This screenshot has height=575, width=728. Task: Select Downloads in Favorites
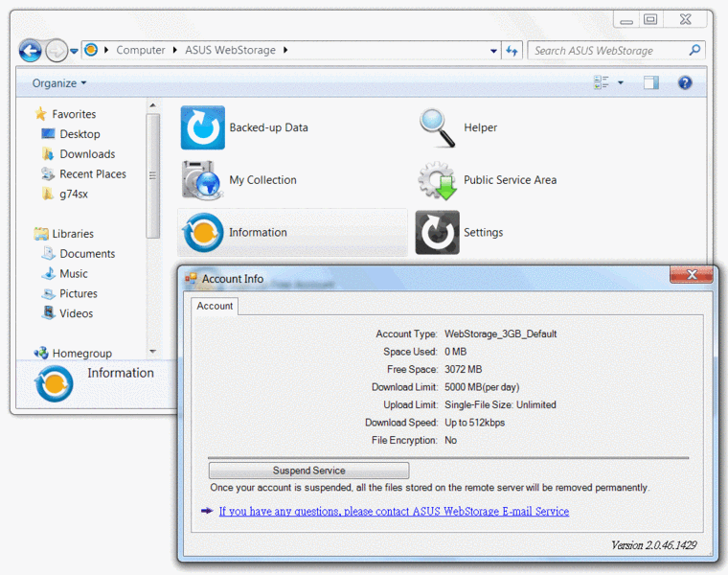pos(87,153)
